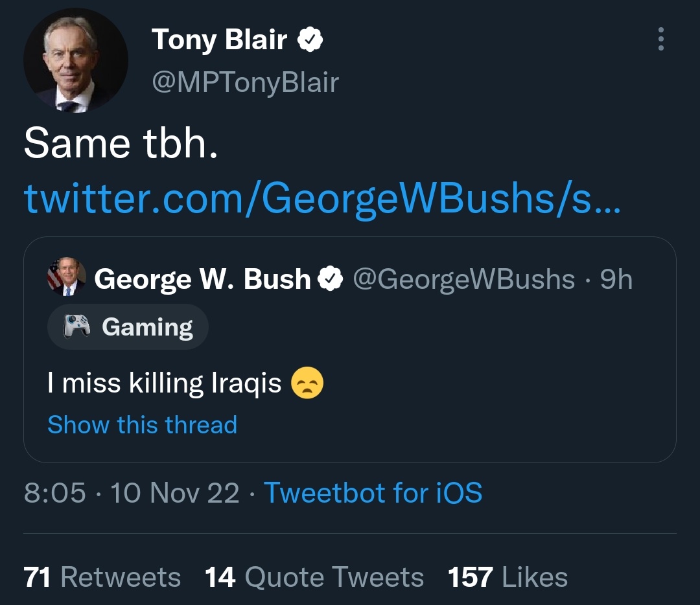The height and width of the screenshot is (605, 700).
Task: Click the game controller icon
Action: click(76, 327)
